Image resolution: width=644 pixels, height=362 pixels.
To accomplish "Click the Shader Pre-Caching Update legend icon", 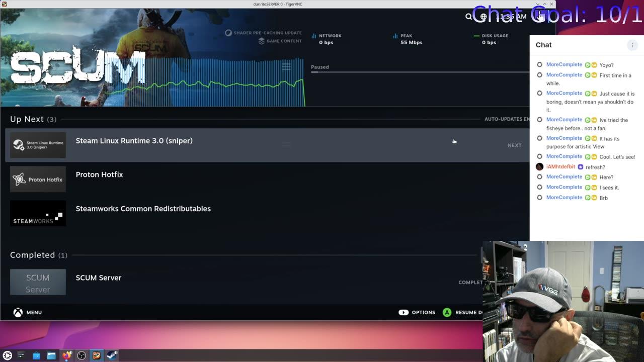I will [x=228, y=33].
